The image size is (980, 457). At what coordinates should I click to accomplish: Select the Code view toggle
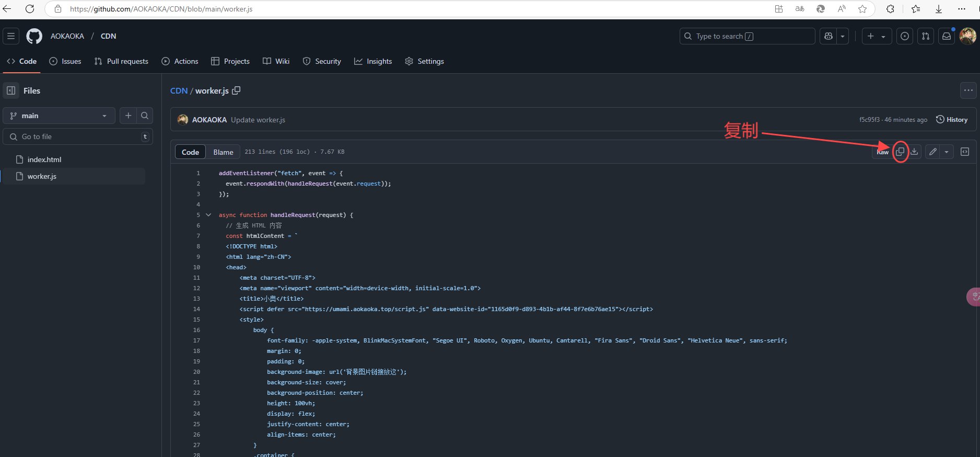point(190,152)
